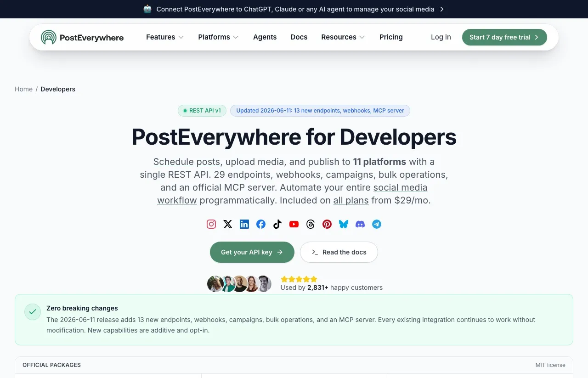Click the customer avatars group
This screenshot has width=588, height=378.
[x=239, y=284]
